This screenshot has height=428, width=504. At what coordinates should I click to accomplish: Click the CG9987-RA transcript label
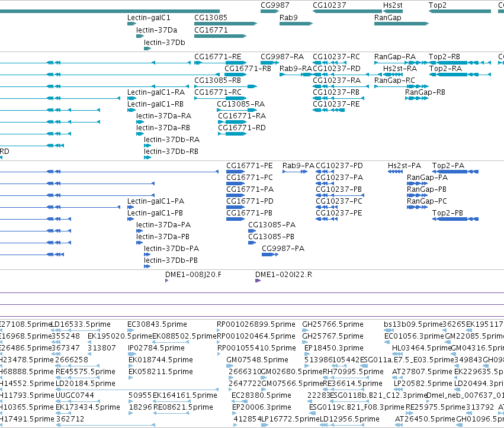283,57
